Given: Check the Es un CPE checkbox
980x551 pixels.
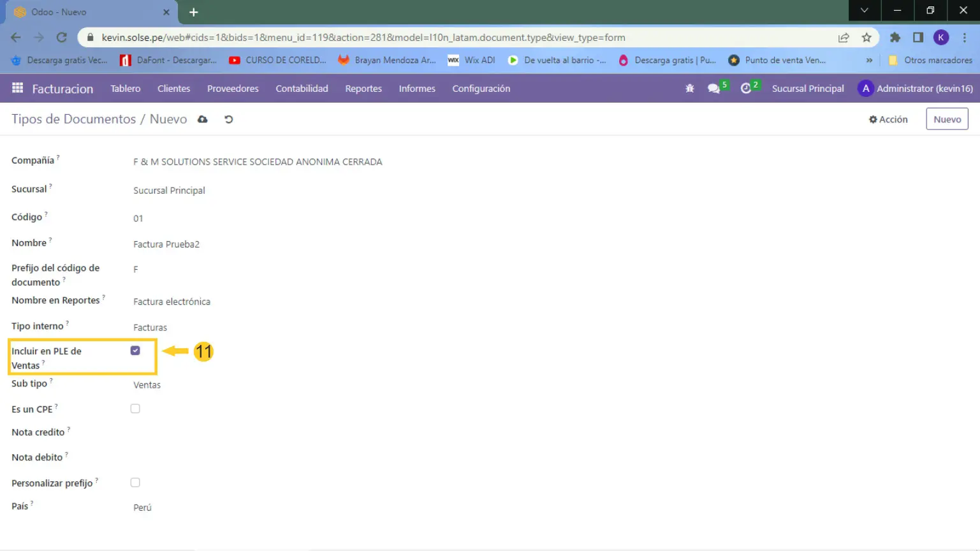Looking at the screenshot, I should [x=135, y=409].
